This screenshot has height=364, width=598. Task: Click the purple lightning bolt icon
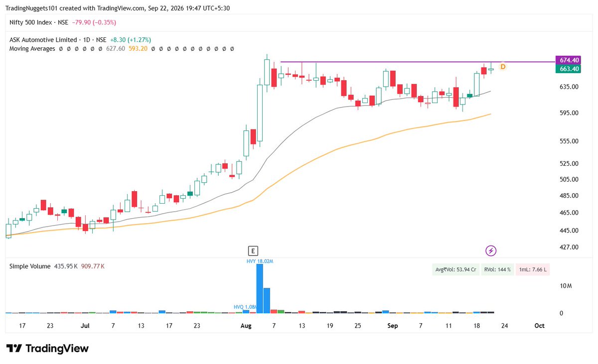click(491, 250)
